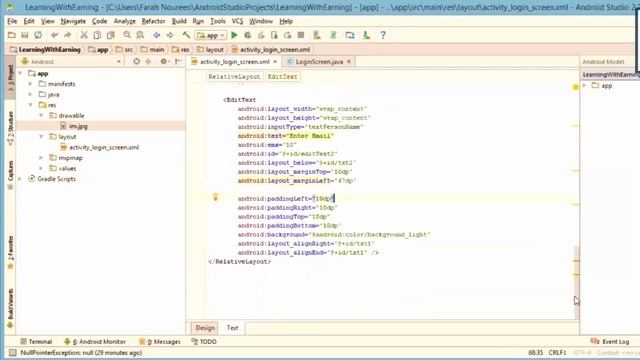Click the res breadcrumb in navigation bar

[181, 49]
